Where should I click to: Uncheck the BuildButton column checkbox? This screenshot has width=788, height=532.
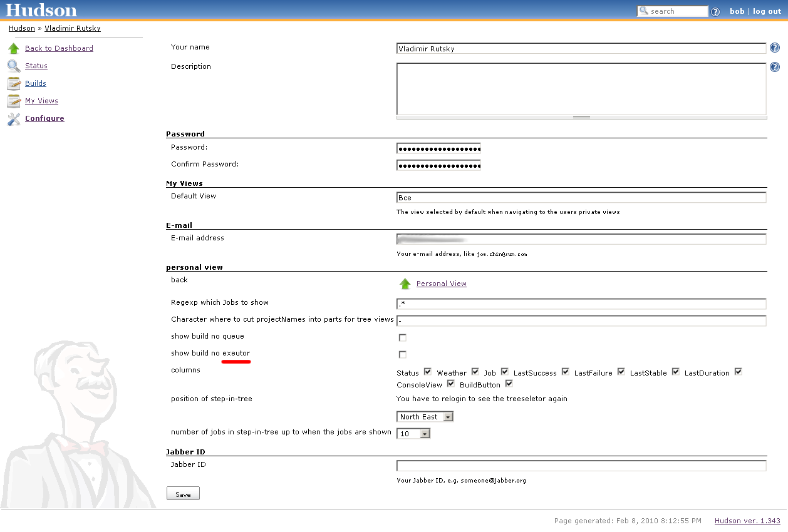[509, 384]
